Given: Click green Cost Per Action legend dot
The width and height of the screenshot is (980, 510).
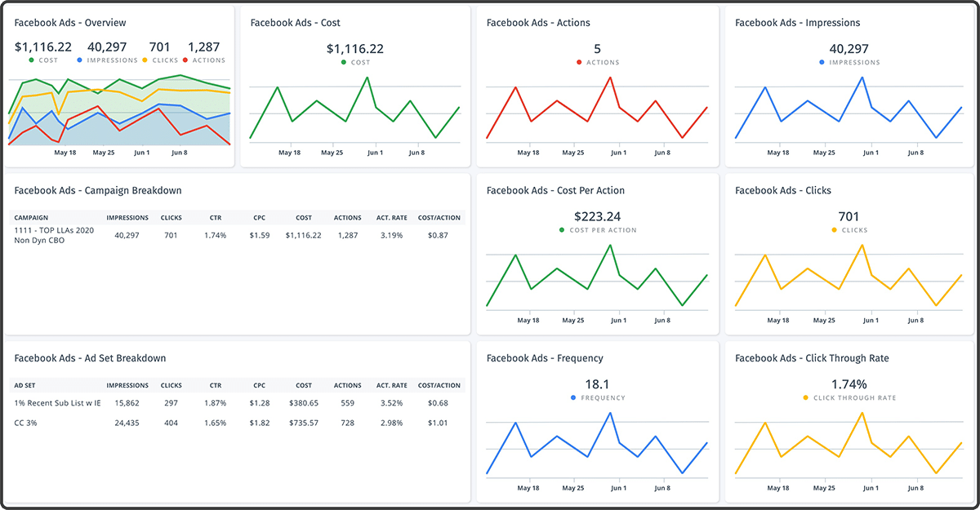Looking at the screenshot, I should pos(562,230).
